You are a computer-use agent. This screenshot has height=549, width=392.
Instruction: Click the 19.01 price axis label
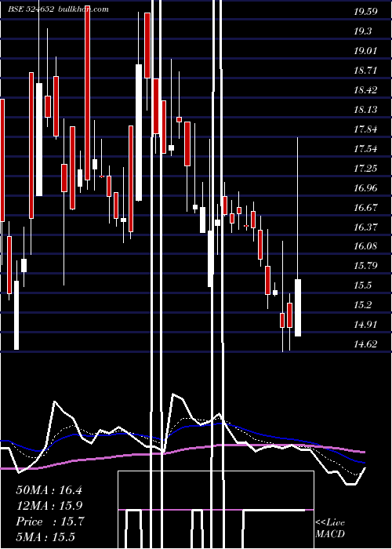365,51
